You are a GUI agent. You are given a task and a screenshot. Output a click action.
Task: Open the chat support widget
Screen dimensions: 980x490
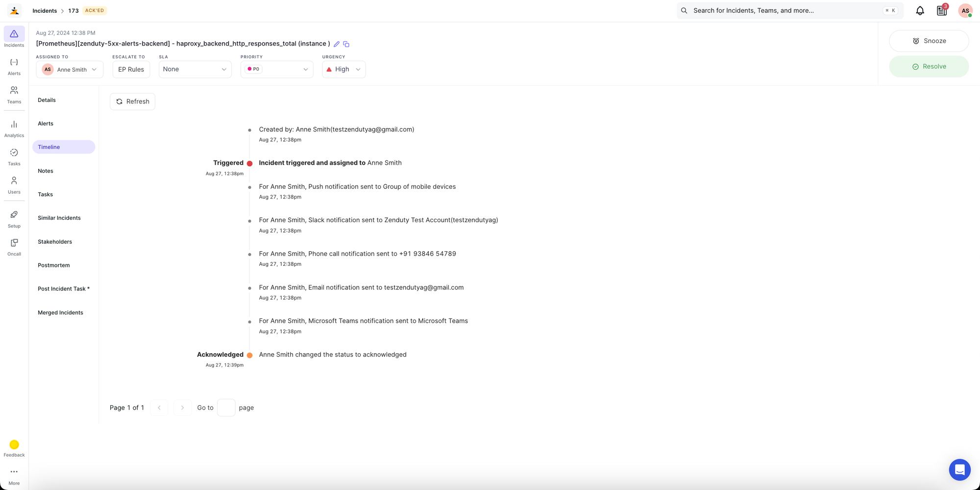(959, 470)
